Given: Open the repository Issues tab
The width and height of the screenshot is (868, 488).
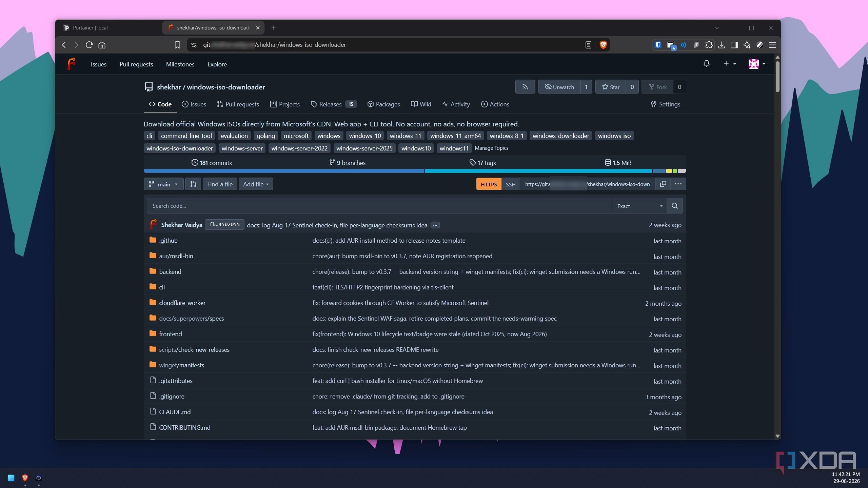Looking at the screenshot, I should [x=194, y=104].
